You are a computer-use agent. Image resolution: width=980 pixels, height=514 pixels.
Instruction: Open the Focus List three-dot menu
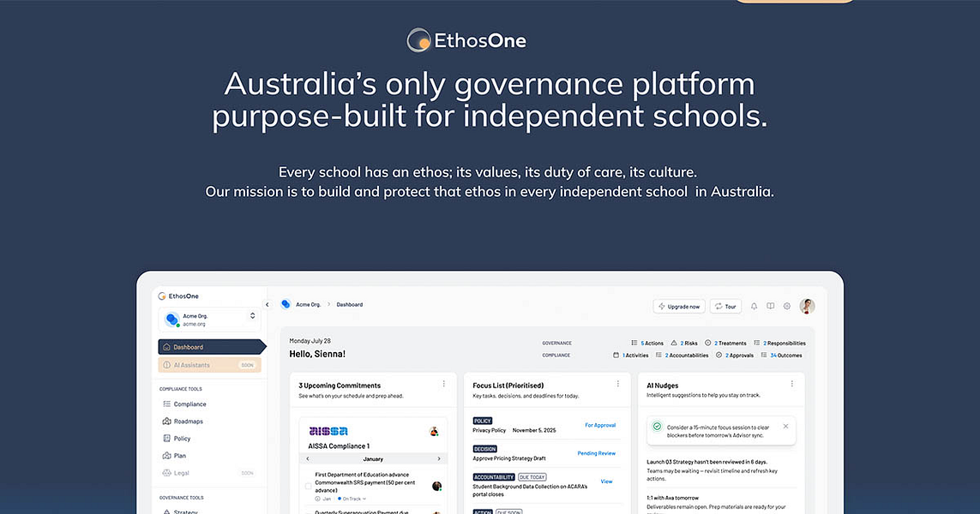617,384
